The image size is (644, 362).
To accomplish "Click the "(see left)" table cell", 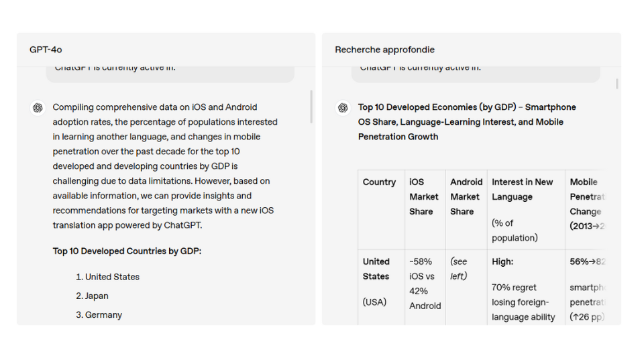I will (459, 269).
